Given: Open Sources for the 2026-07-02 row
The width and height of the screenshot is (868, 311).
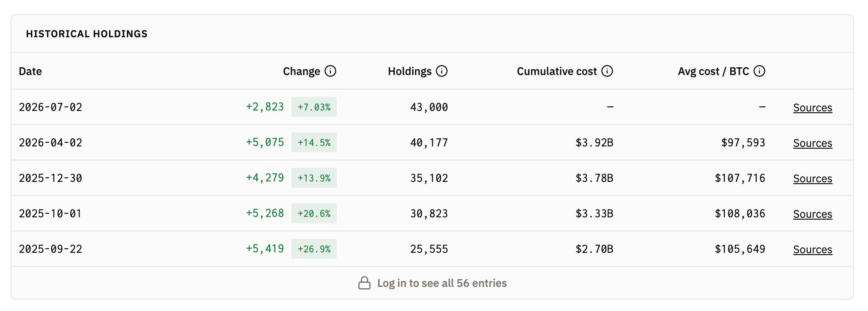Looking at the screenshot, I should tap(813, 108).
